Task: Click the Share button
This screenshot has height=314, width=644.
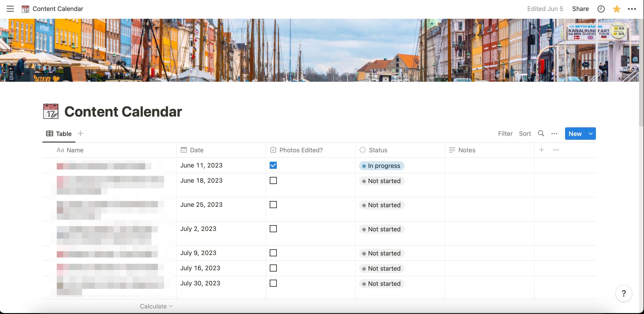Action: (580, 9)
